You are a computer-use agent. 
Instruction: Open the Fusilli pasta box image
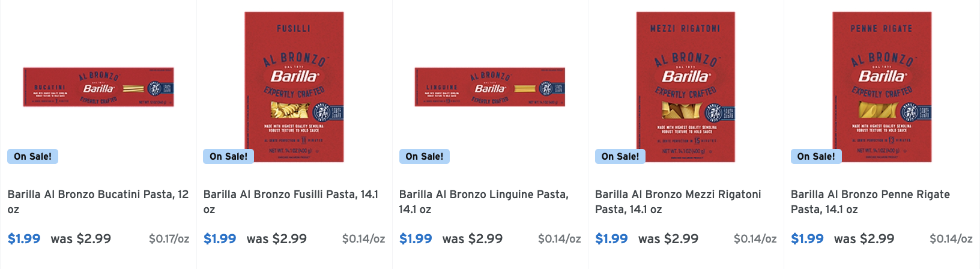[294, 87]
